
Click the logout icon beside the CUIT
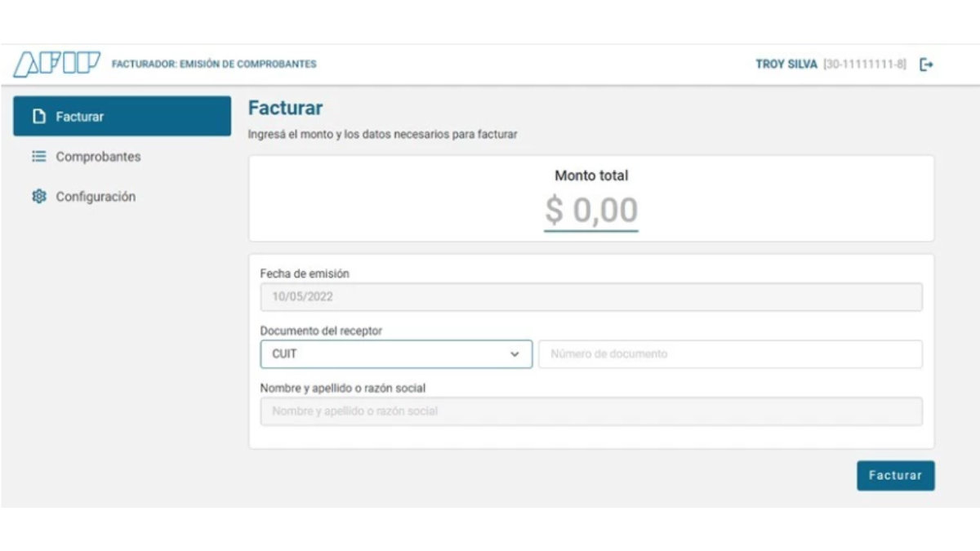tap(926, 64)
